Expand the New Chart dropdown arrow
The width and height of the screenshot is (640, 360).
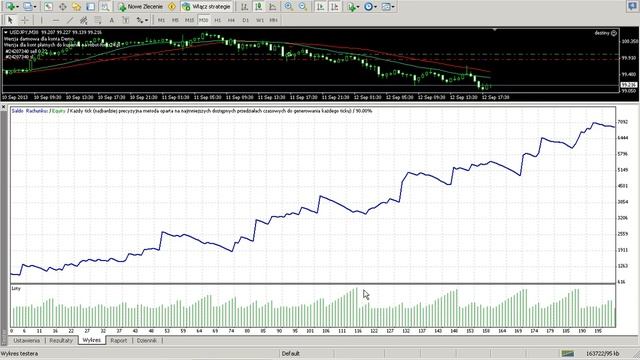[18, 7]
